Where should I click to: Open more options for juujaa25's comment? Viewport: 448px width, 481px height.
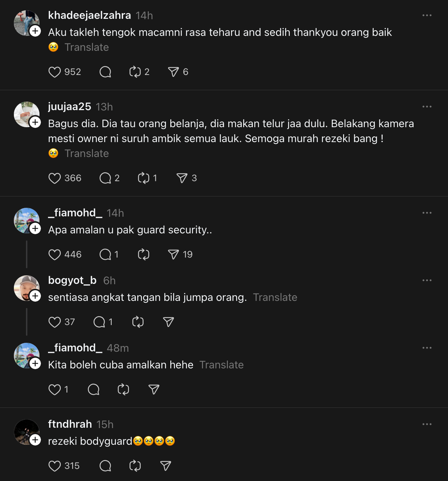pos(427,107)
